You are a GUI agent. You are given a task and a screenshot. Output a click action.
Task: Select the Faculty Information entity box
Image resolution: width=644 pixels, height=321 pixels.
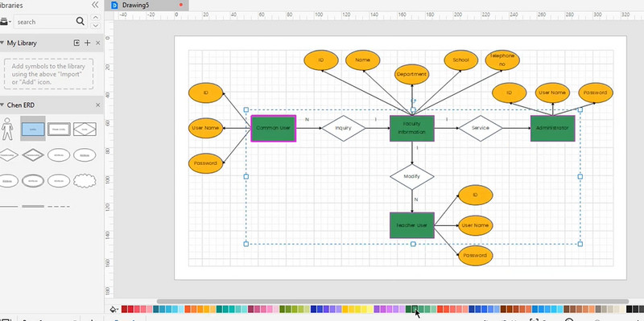click(x=412, y=128)
